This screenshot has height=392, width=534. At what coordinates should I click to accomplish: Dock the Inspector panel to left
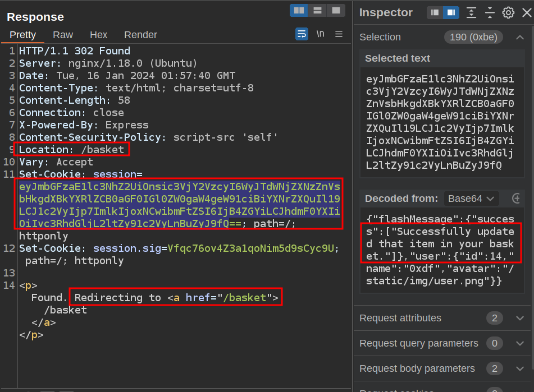[x=435, y=12]
